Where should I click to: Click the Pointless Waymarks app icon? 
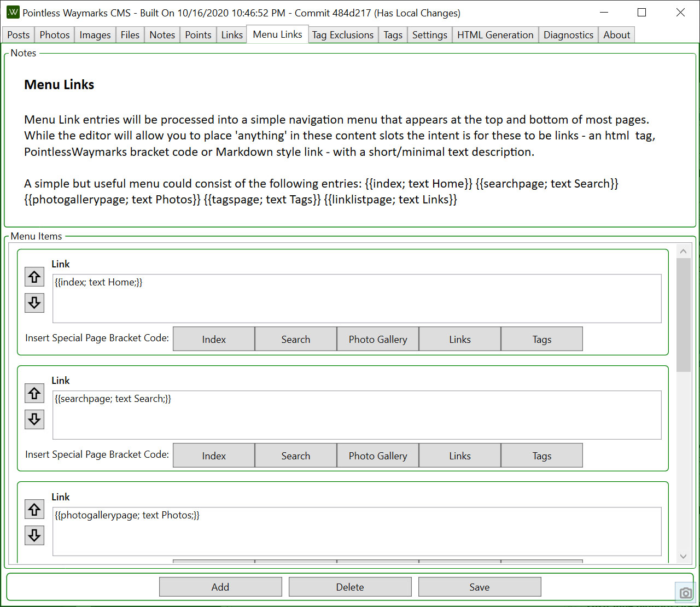pos(13,12)
